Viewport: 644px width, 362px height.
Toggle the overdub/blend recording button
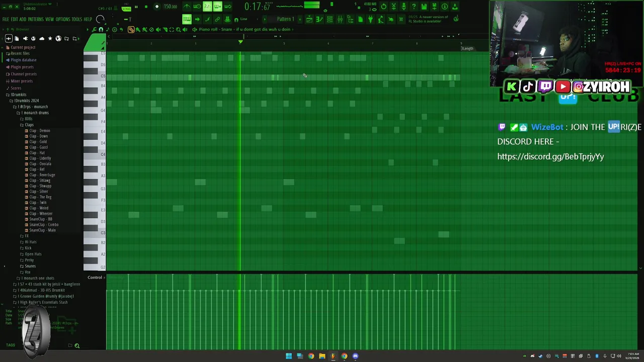click(x=217, y=7)
